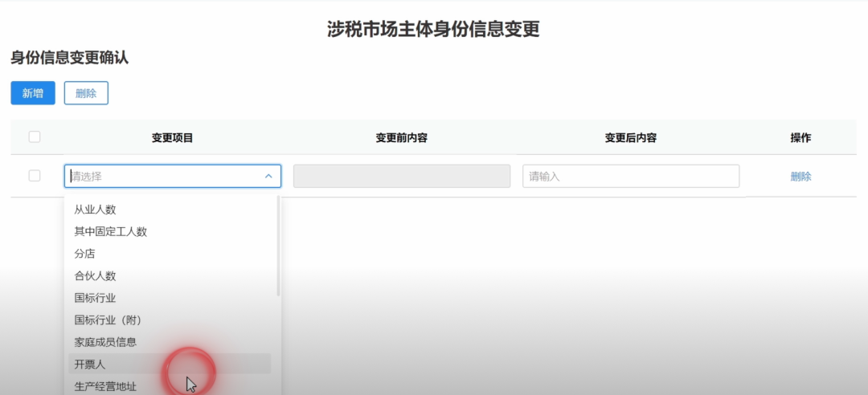868x395 pixels.
Task: Click the page title 涉税市场主体身份信息变更
Action: 433,29
